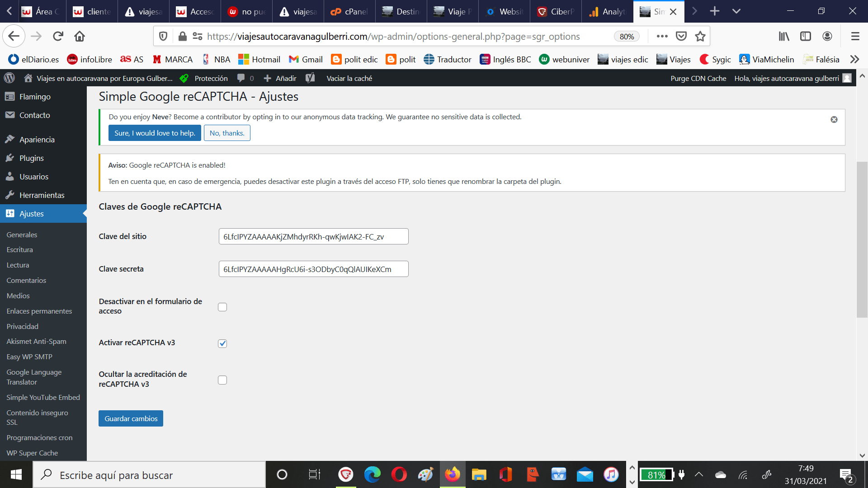
Task: Open the Mail app from taskbar
Action: tap(585, 474)
